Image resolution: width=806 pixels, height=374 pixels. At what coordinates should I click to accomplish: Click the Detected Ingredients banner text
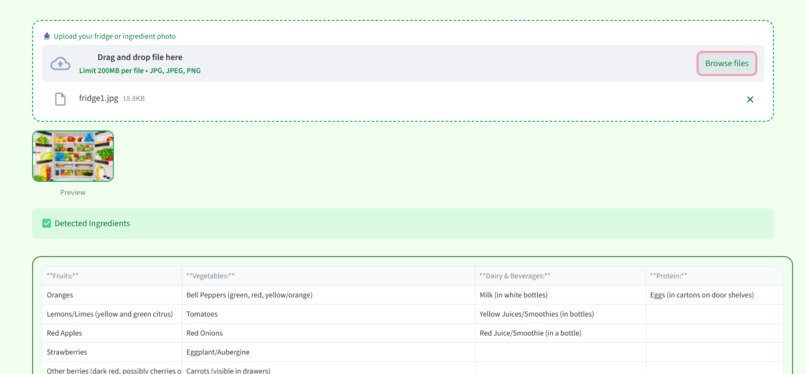(92, 223)
